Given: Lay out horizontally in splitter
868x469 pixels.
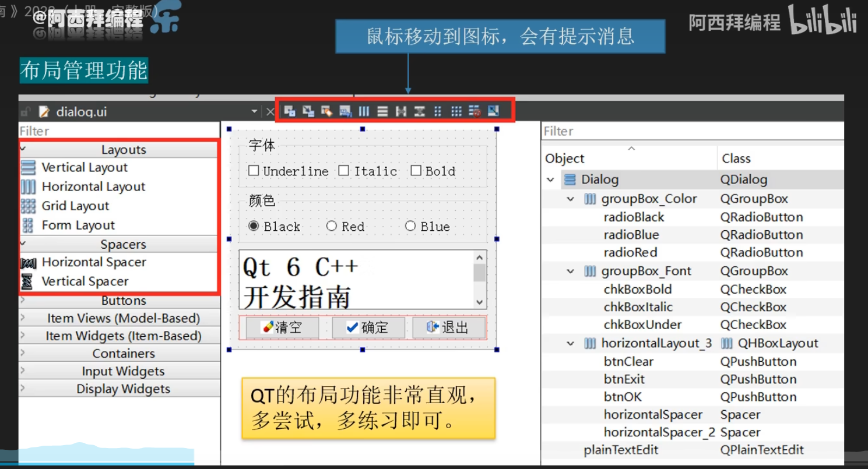Looking at the screenshot, I should point(400,111).
